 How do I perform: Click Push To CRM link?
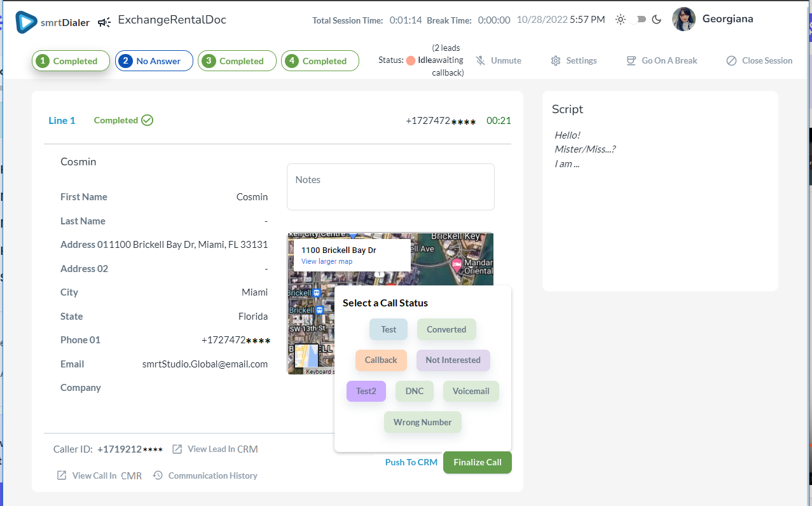tap(411, 462)
